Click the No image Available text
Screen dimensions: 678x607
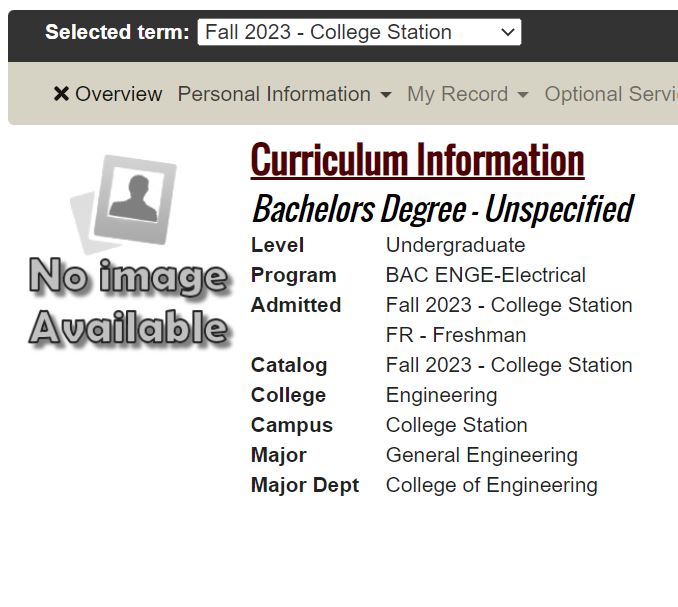coord(128,302)
